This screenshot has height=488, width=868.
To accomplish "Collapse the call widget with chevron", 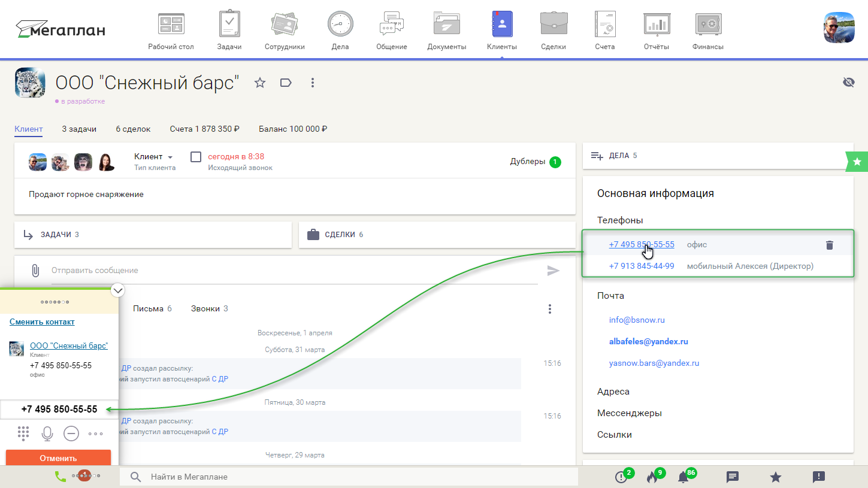I will [118, 290].
